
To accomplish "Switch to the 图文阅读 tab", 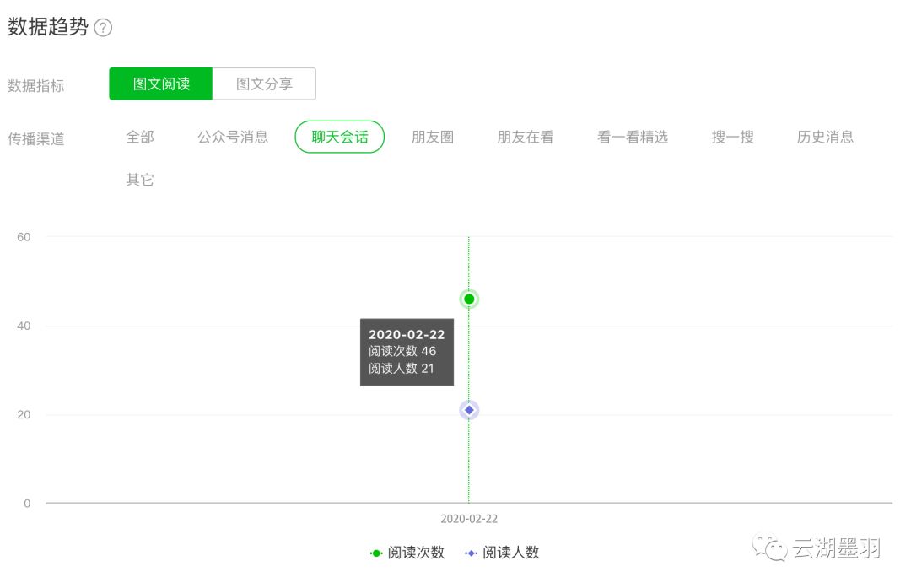I will [160, 84].
